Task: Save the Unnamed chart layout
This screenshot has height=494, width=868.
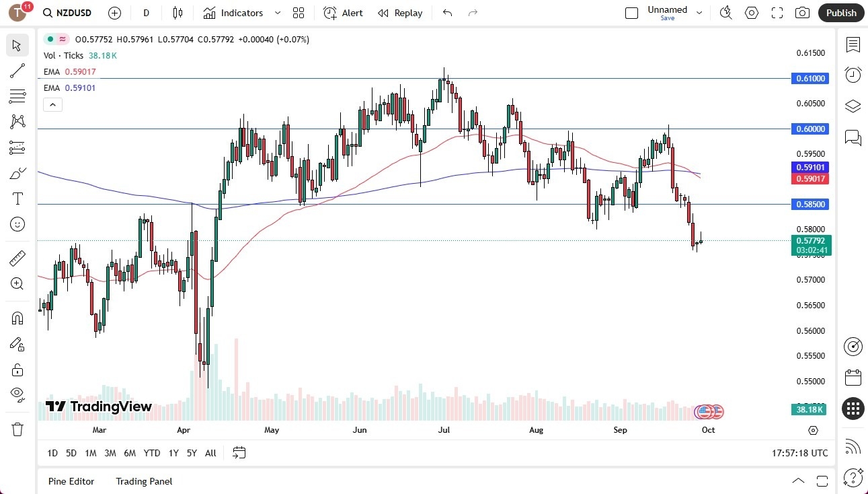Action: 667,18
